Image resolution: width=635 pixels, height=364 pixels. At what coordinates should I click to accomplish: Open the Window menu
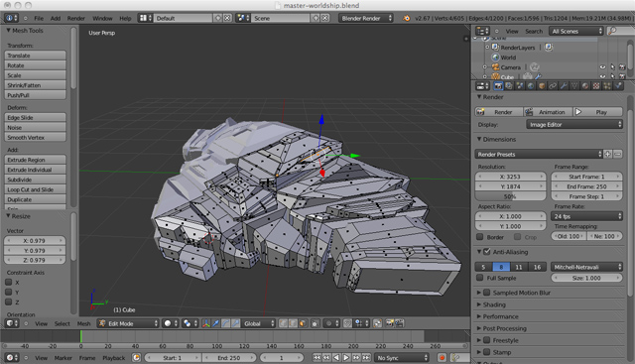[102, 18]
